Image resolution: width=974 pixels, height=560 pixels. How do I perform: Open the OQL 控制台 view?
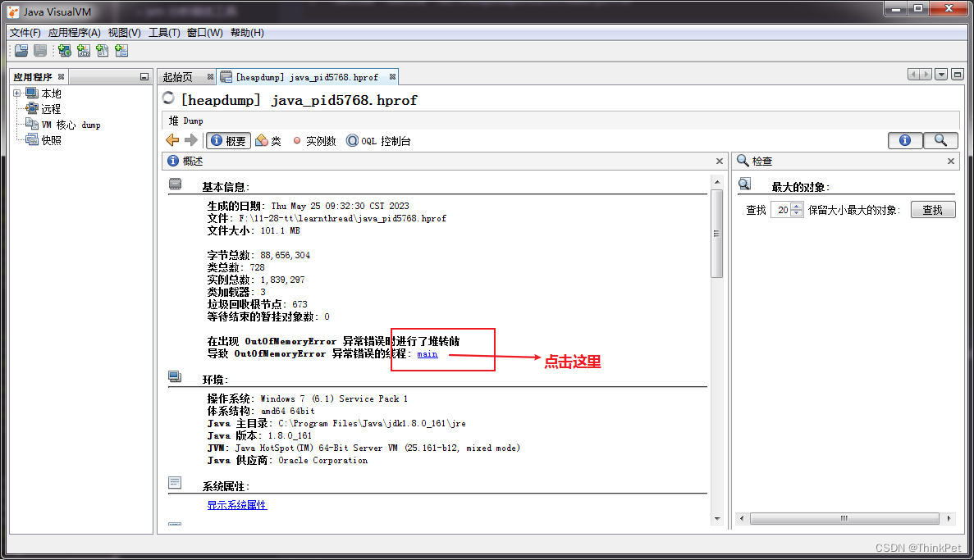pyautogui.click(x=378, y=141)
